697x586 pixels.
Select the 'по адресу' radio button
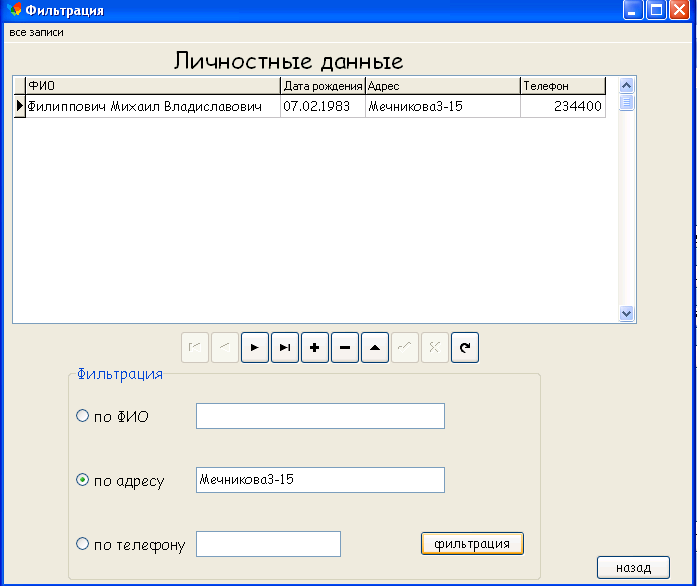coord(83,480)
